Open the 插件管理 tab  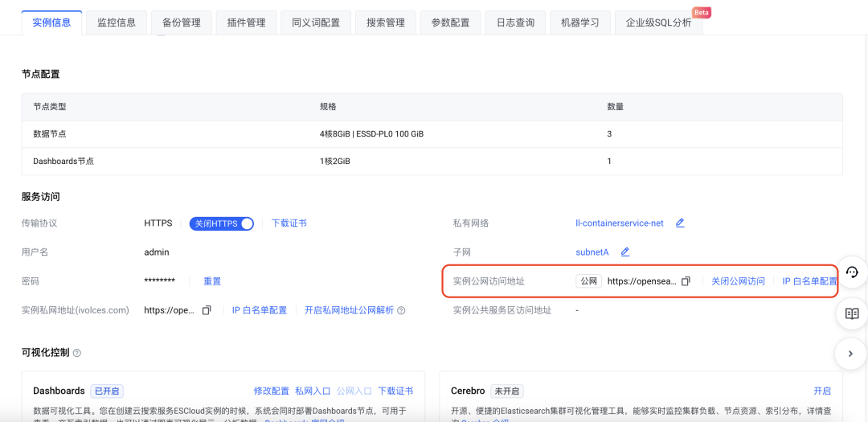[247, 23]
